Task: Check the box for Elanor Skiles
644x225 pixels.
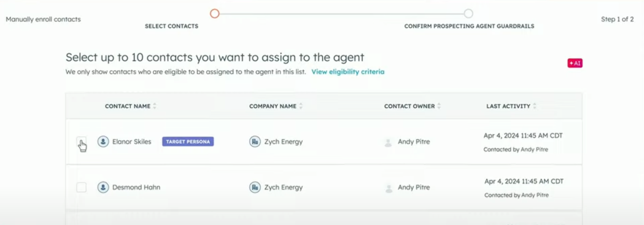Action: 81,141
